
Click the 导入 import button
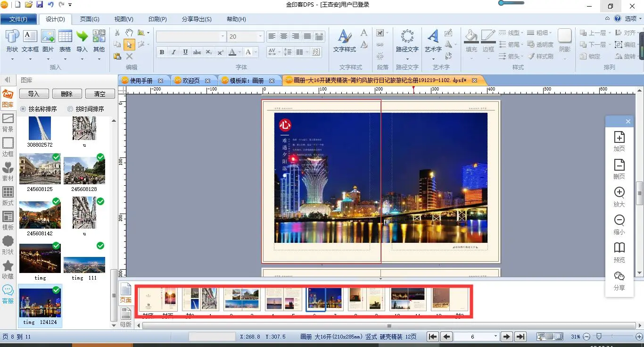[x=33, y=94]
